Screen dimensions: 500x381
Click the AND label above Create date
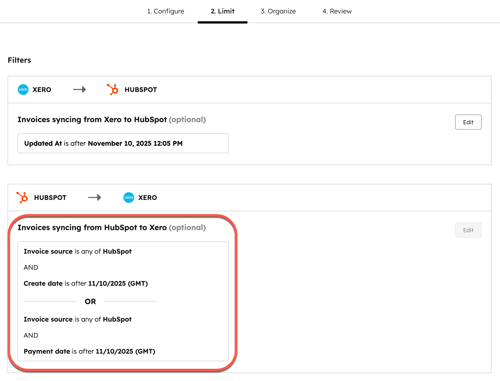(x=31, y=267)
